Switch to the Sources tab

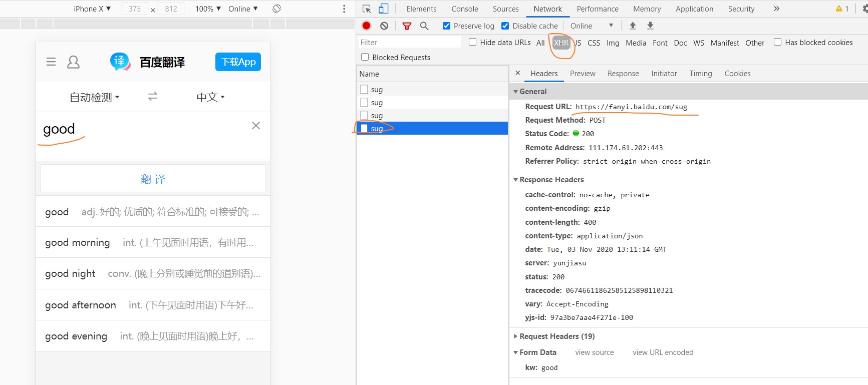(x=506, y=9)
